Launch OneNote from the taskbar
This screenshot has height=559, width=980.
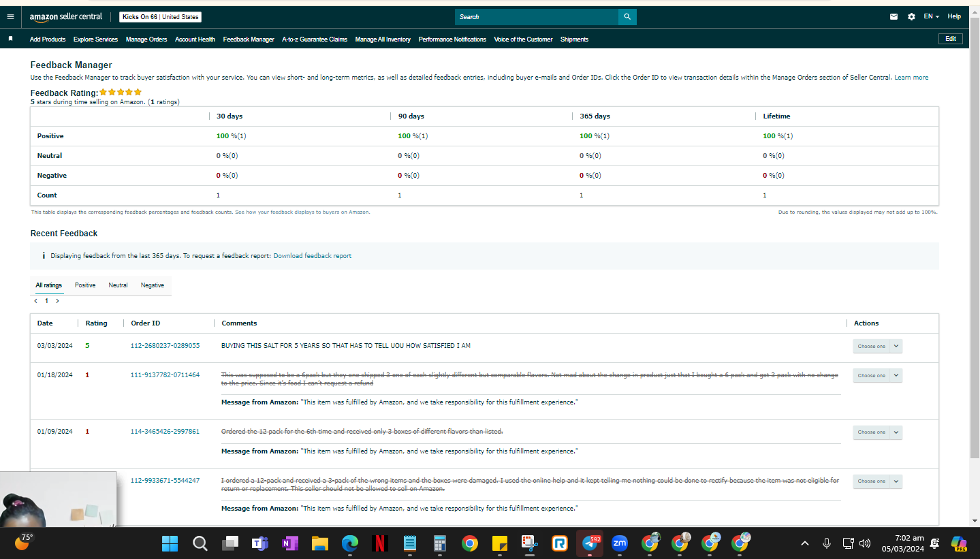tap(290, 543)
